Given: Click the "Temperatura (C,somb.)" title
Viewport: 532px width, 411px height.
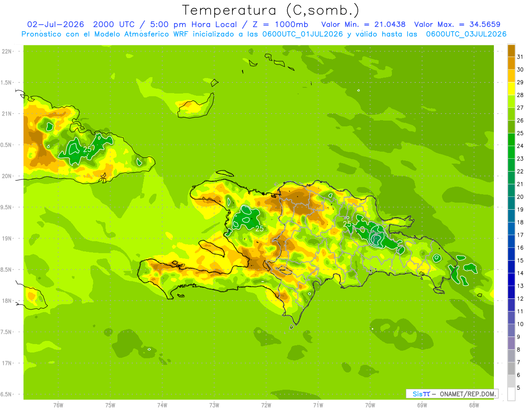Looking at the screenshot, I should [271, 10].
